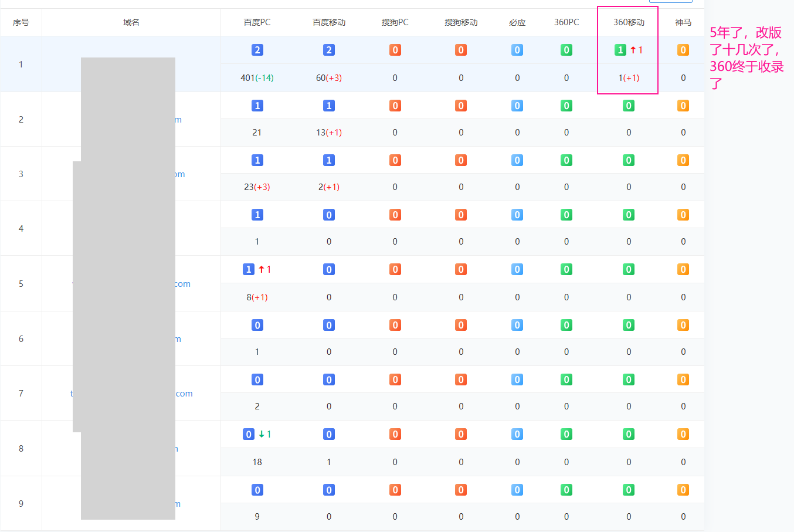Click the 搜狗移动 column header
Screen dimensions: 794x532
[x=461, y=22]
